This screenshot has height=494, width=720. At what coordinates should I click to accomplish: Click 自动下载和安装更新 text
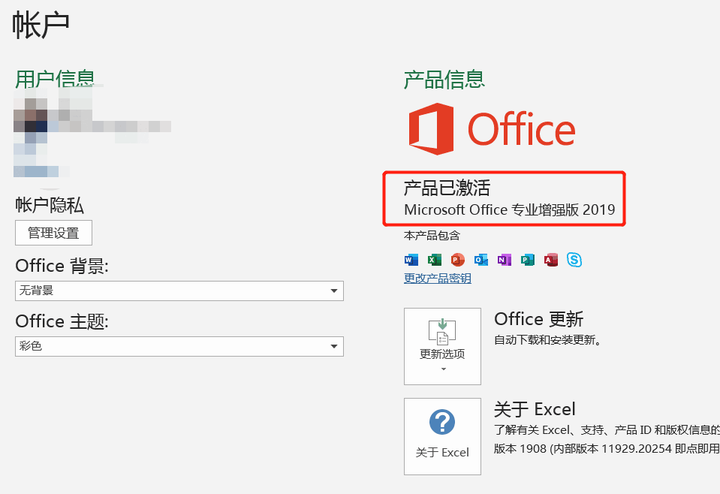point(547,340)
